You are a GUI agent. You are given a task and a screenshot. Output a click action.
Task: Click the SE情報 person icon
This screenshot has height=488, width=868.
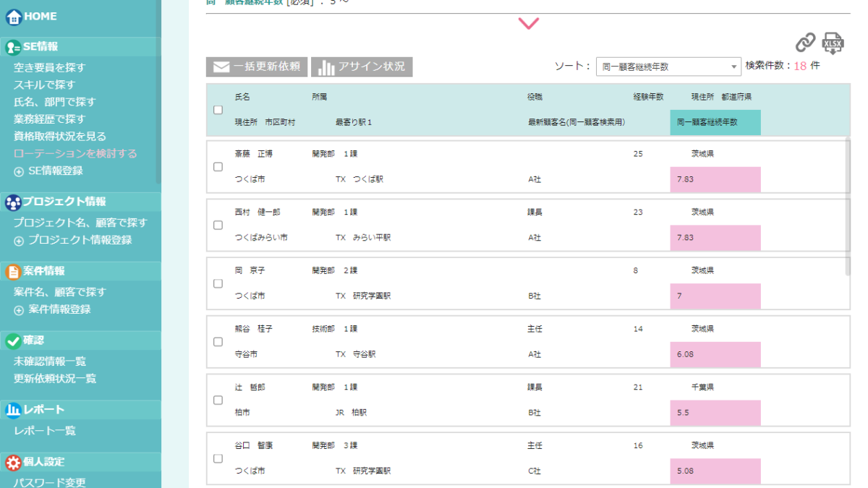point(13,47)
